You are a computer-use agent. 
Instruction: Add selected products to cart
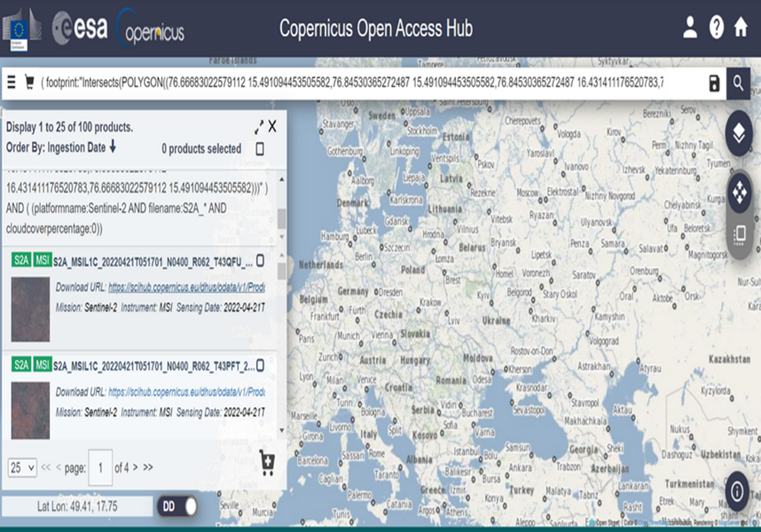click(267, 463)
